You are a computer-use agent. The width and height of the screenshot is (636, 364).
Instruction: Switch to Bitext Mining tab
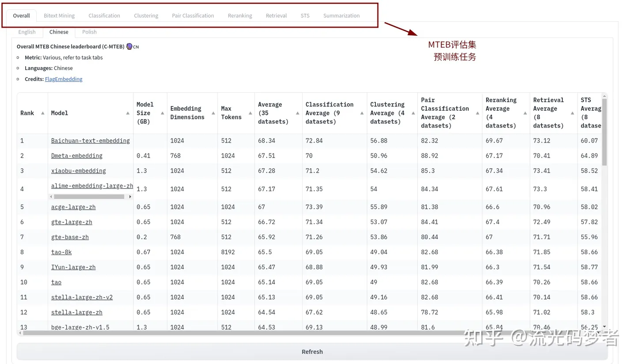coord(59,15)
